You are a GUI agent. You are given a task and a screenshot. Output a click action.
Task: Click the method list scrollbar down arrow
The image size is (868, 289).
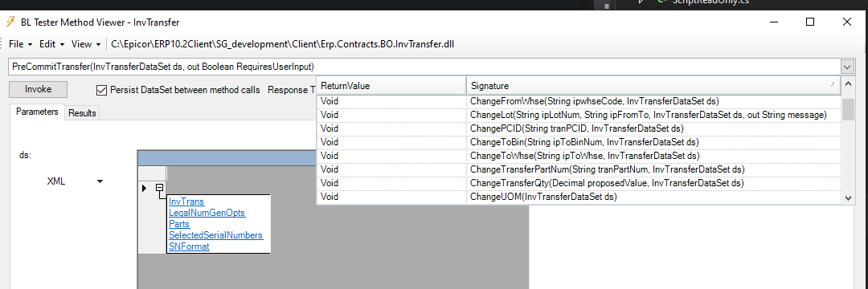848,197
